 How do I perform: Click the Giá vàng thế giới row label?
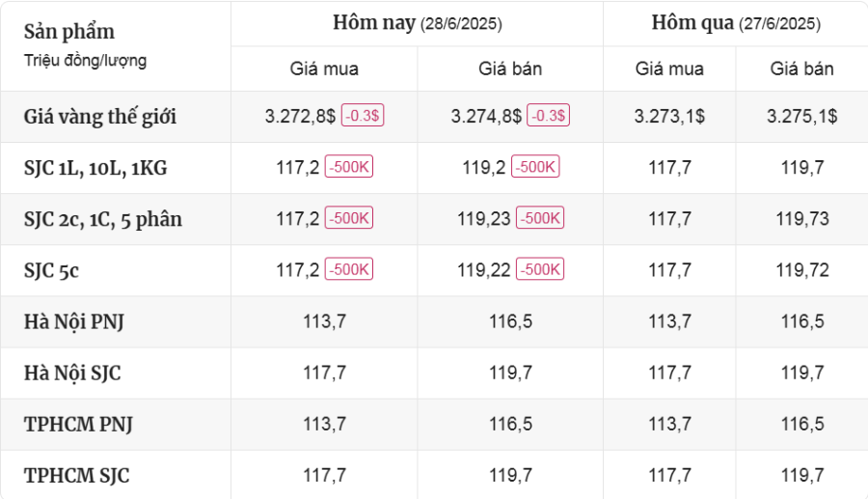(100, 117)
